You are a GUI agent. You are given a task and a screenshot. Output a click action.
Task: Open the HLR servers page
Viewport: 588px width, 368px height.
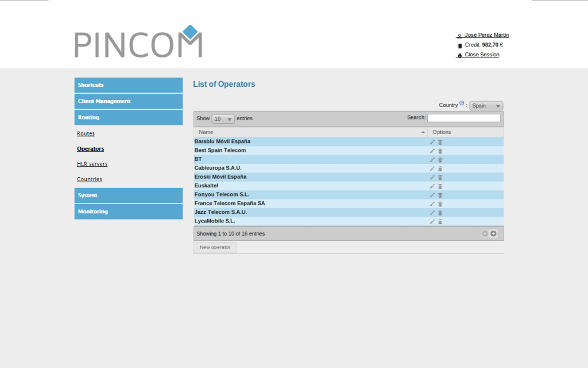pos(92,164)
